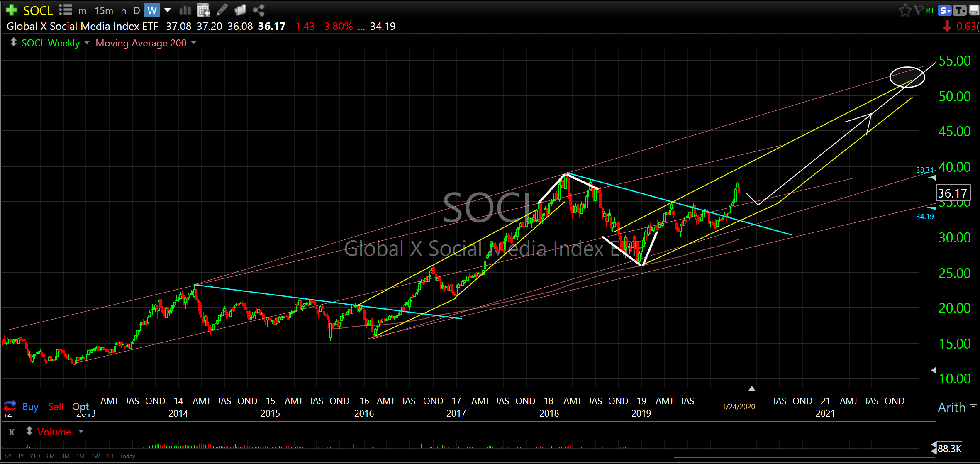The height and width of the screenshot is (464, 980).
Task: Open the chart templates folder icon
Action: (x=240, y=10)
